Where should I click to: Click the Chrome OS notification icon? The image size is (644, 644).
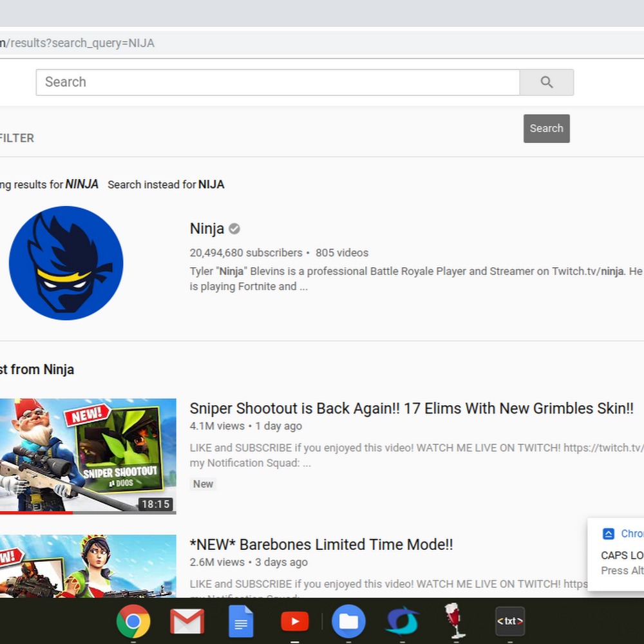[609, 533]
